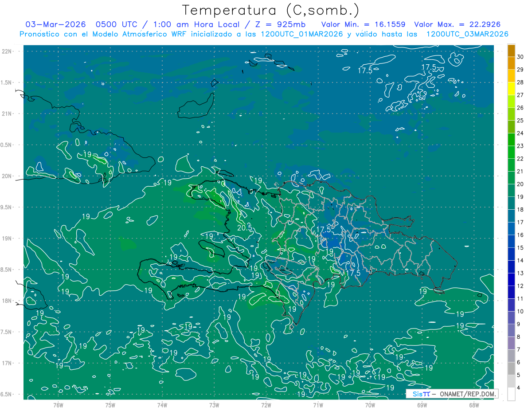Screen dimensions: 532x411
Task: Click colorbar label "14"
Action: [x=520, y=260]
